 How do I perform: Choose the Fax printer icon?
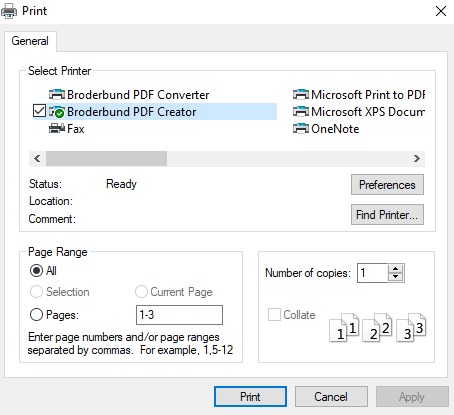point(57,129)
